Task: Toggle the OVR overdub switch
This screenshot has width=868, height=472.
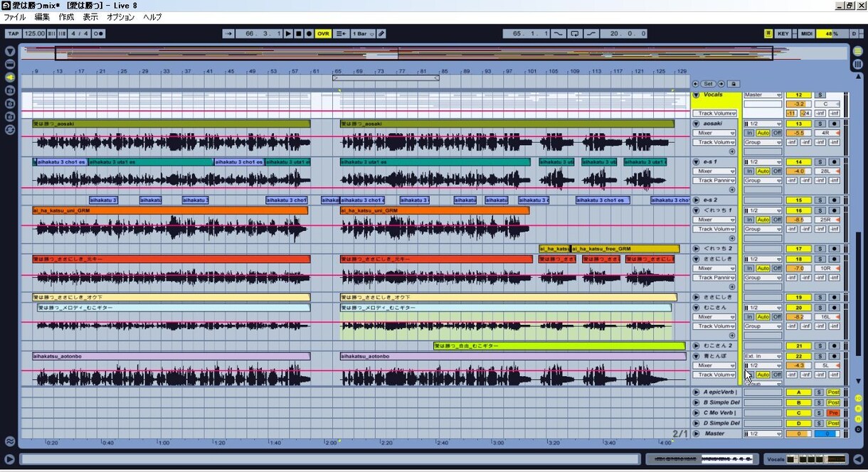Action: tap(323, 33)
